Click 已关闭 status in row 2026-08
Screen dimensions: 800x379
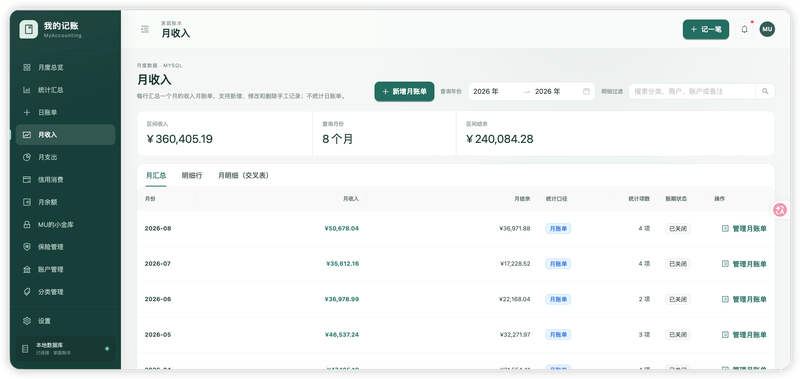point(678,229)
